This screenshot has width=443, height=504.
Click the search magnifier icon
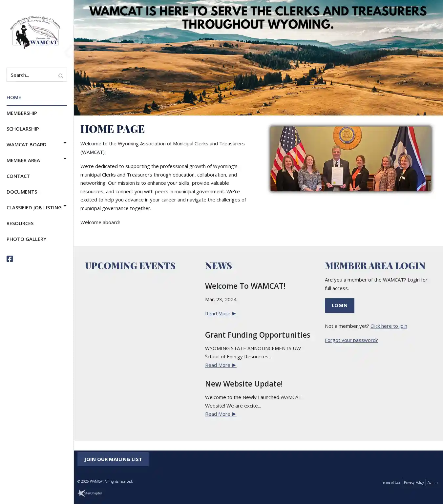click(61, 76)
